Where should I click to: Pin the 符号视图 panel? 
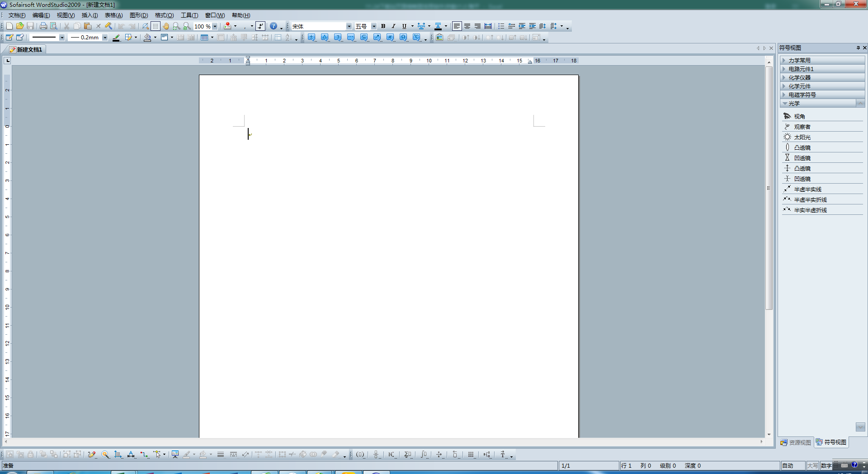[x=858, y=47]
